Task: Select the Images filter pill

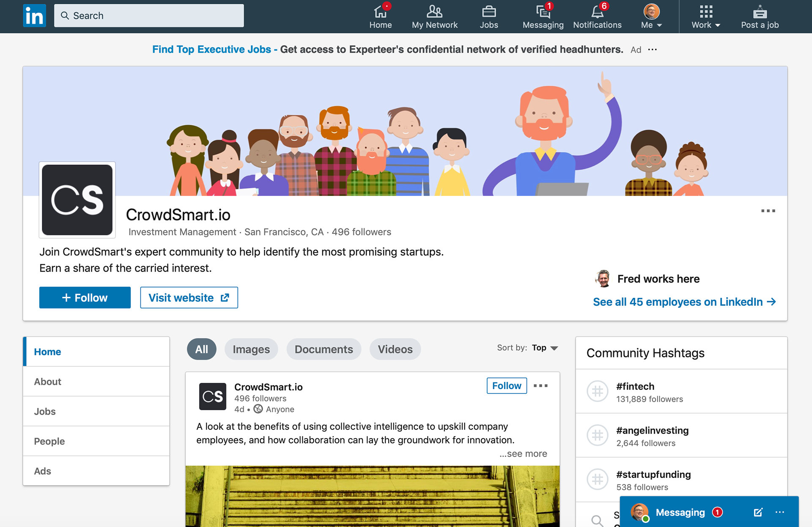Action: coord(251,349)
